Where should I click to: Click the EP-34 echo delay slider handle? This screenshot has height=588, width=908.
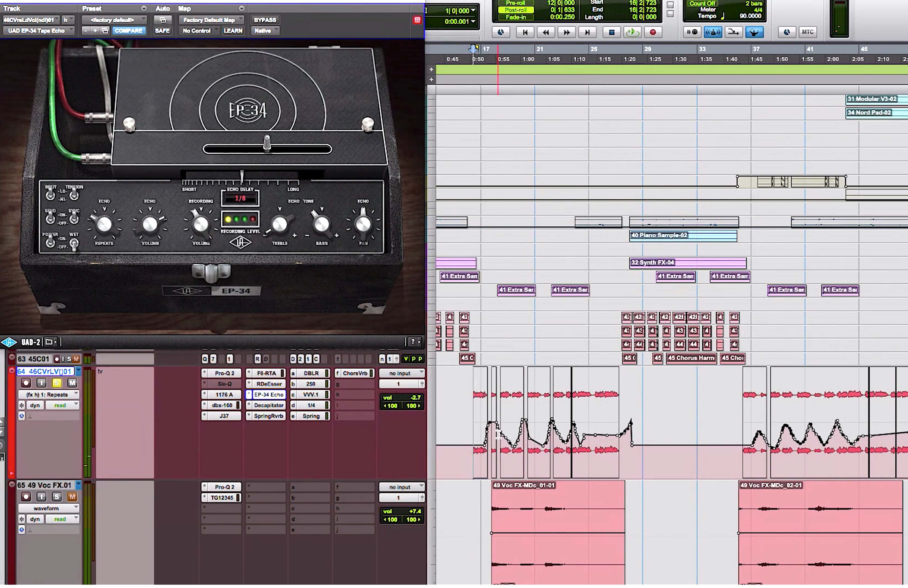267,144
